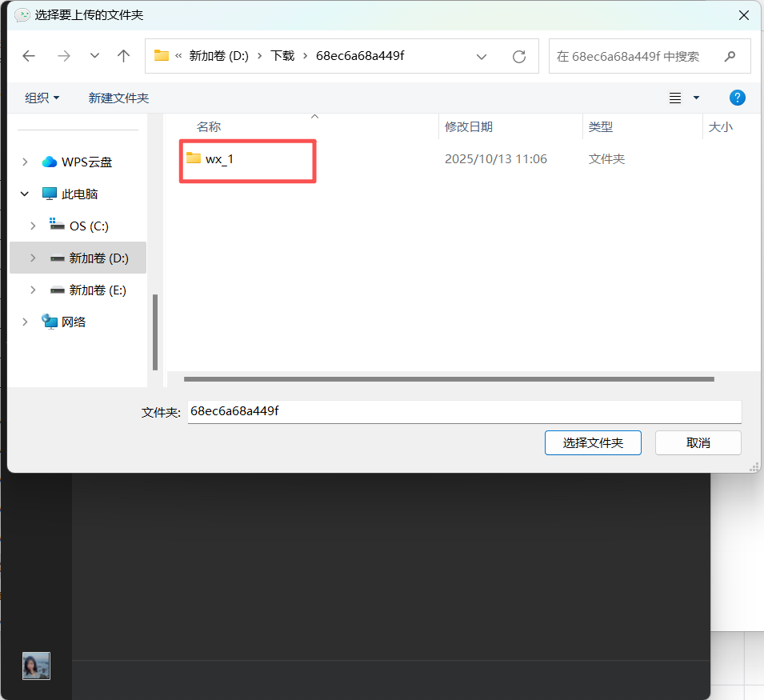Click wx_1 date 2025/10/13 11:06
The image size is (764, 700).
click(x=495, y=159)
